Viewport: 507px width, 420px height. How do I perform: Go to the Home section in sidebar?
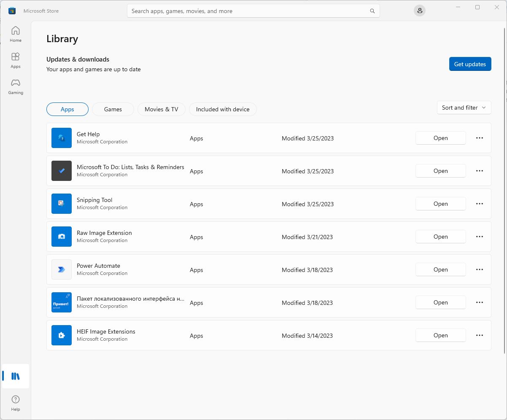coord(16,34)
